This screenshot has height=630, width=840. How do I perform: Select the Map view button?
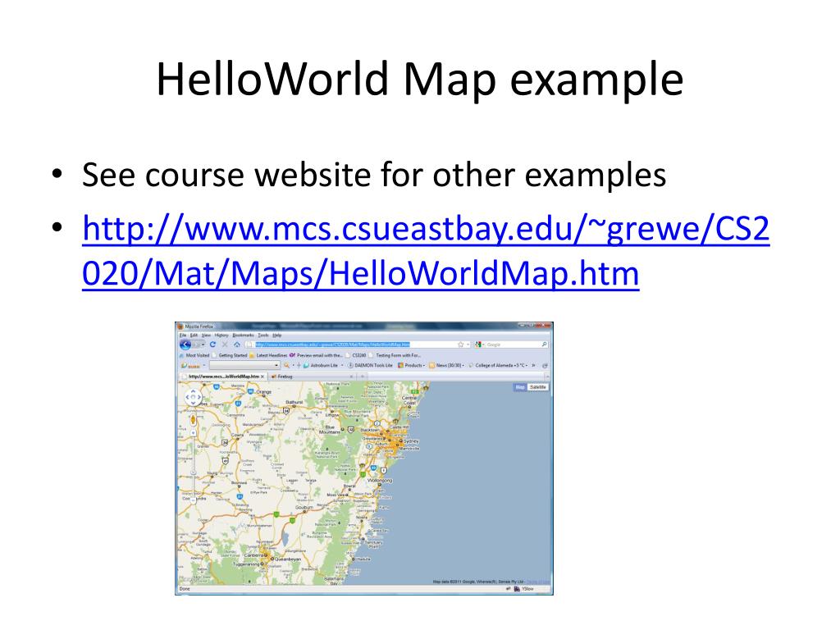click(x=519, y=387)
